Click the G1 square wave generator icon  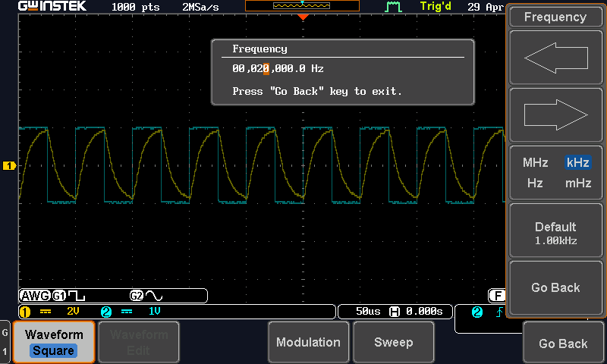tap(68, 296)
